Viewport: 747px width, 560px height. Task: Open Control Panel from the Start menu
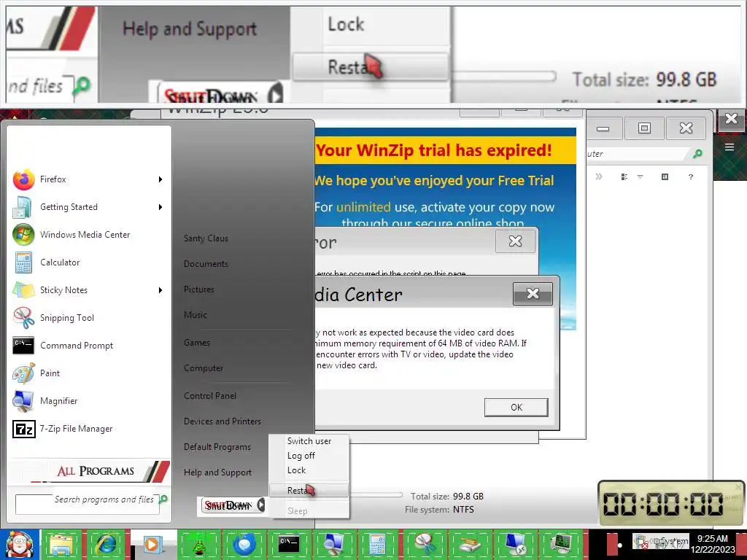[x=210, y=396]
